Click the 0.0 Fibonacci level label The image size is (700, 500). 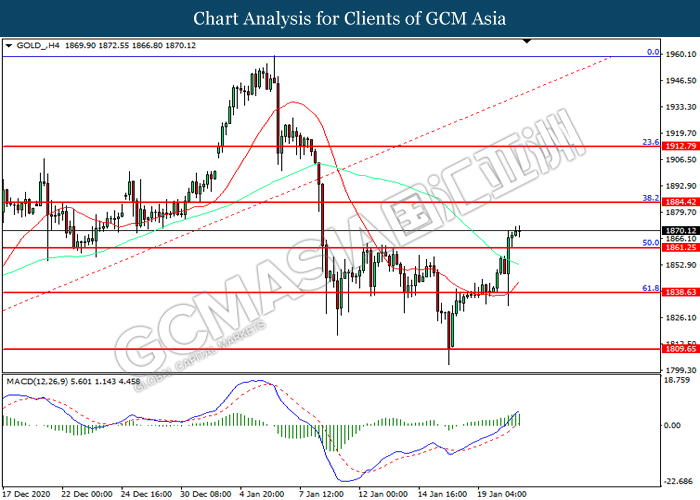pyautogui.click(x=653, y=52)
